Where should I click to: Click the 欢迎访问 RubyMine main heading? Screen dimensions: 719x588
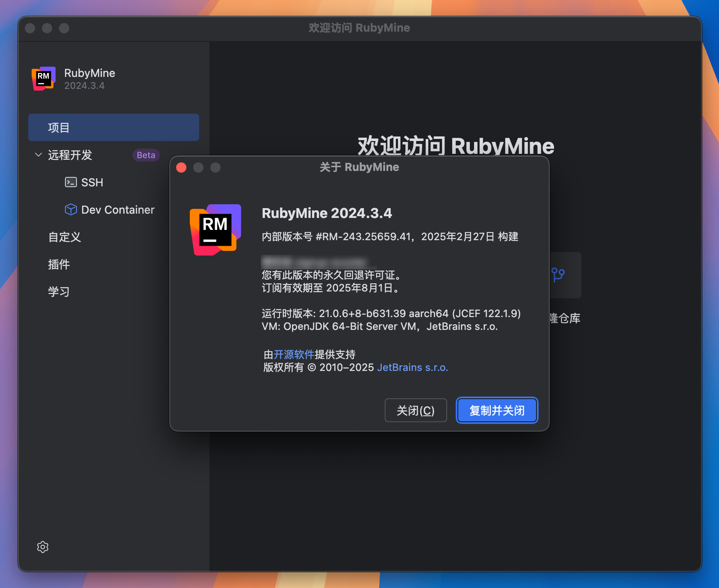tap(456, 146)
